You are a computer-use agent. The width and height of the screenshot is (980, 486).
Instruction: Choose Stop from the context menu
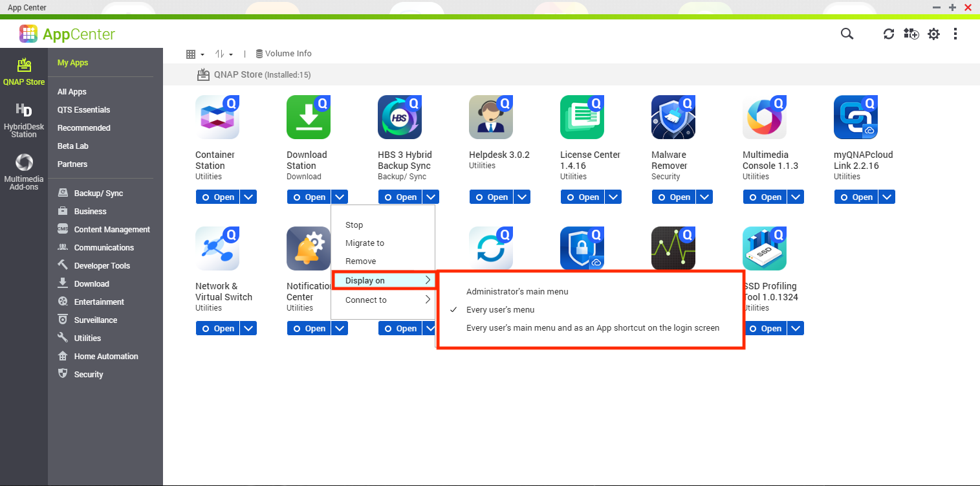(x=354, y=225)
